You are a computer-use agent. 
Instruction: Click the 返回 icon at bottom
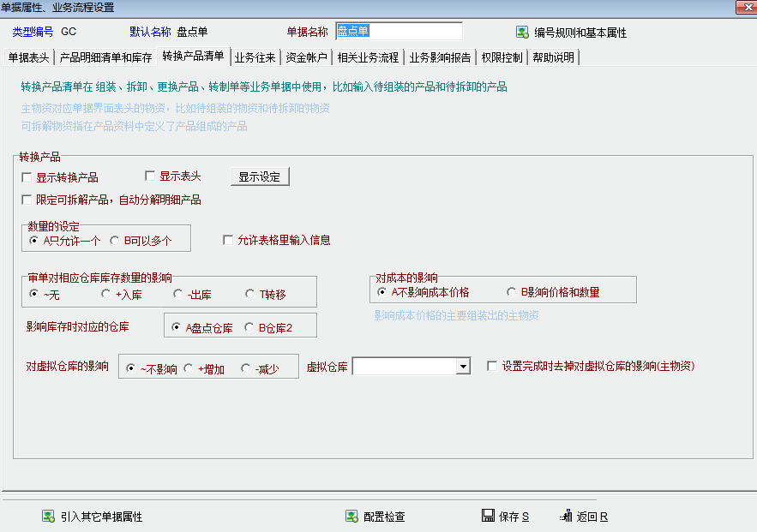(566, 517)
